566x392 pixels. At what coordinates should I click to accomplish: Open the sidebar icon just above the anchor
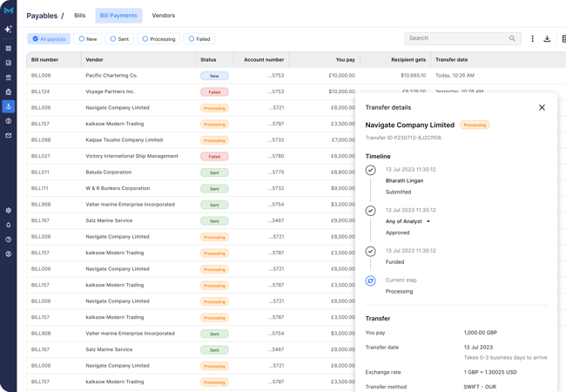9,91
